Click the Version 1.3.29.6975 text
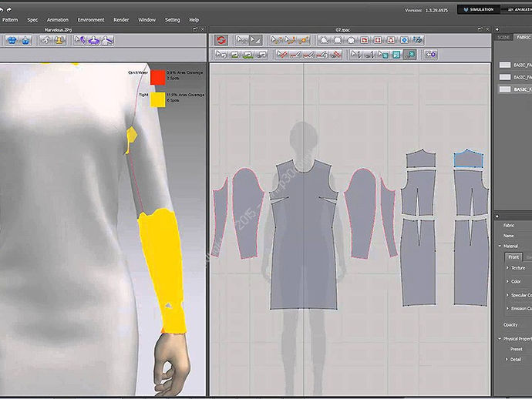The image size is (532, 399). pyautogui.click(x=426, y=11)
